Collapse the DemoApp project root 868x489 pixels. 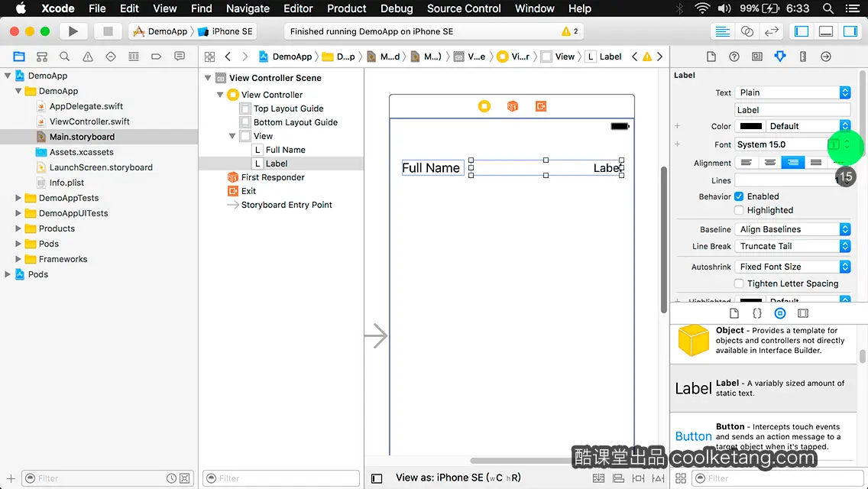coord(8,76)
